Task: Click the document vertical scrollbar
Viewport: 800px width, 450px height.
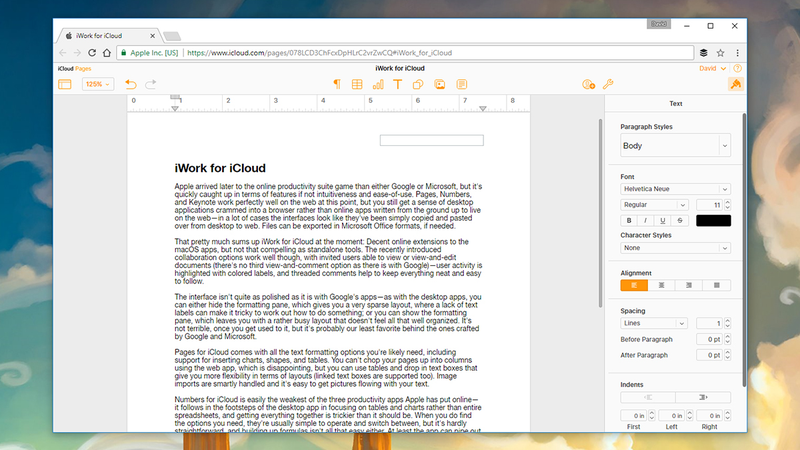Action: coord(601,213)
